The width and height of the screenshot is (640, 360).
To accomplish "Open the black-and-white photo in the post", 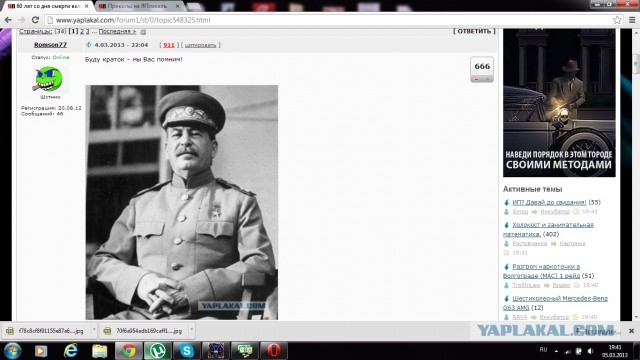I will coord(182,202).
